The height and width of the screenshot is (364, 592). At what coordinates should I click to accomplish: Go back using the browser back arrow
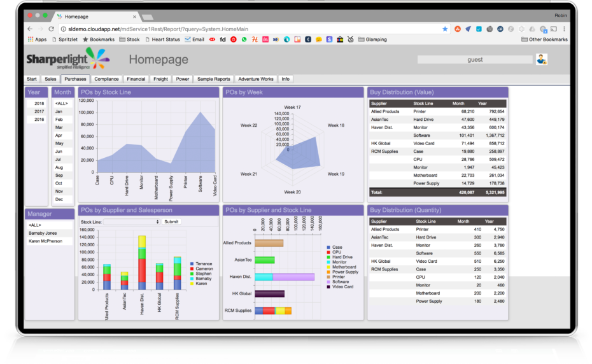30,29
